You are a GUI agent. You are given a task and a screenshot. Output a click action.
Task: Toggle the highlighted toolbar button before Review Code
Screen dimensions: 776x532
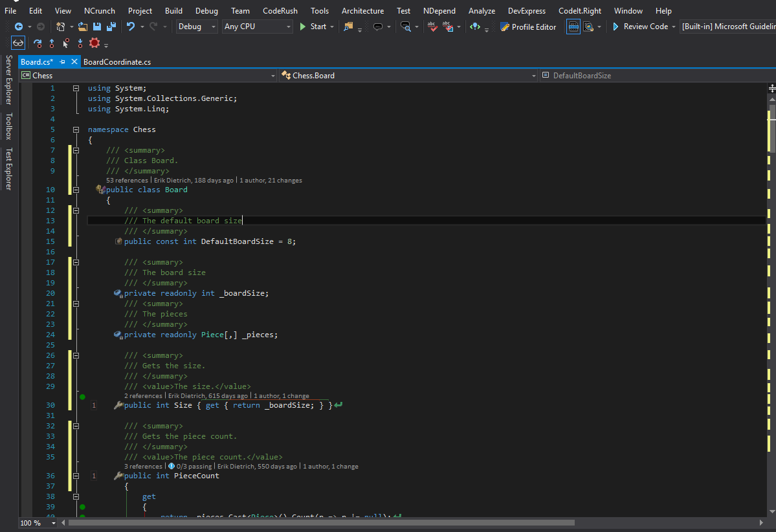573,27
